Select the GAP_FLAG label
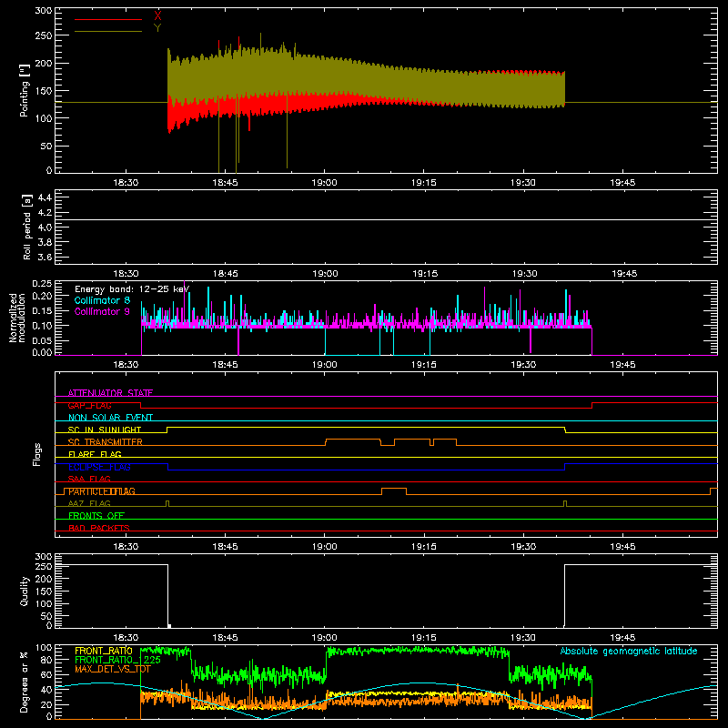Viewport: 728px width, 728px height. tap(89, 405)
